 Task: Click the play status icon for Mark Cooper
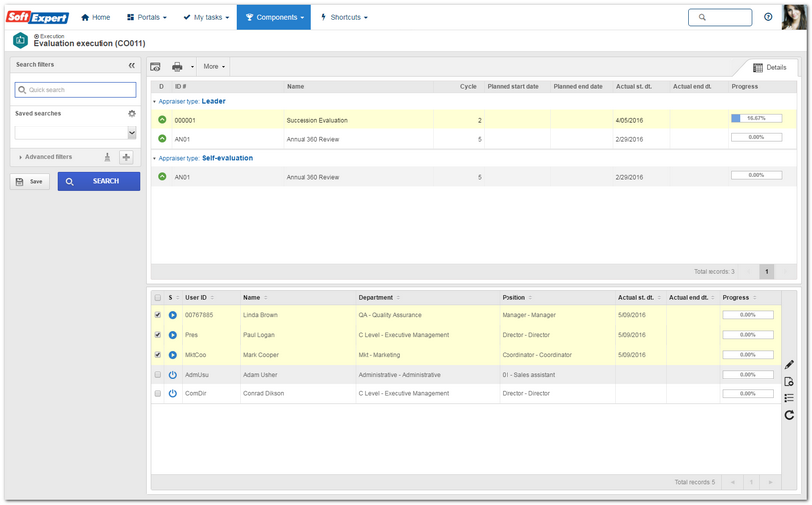[x=173, y=355]
